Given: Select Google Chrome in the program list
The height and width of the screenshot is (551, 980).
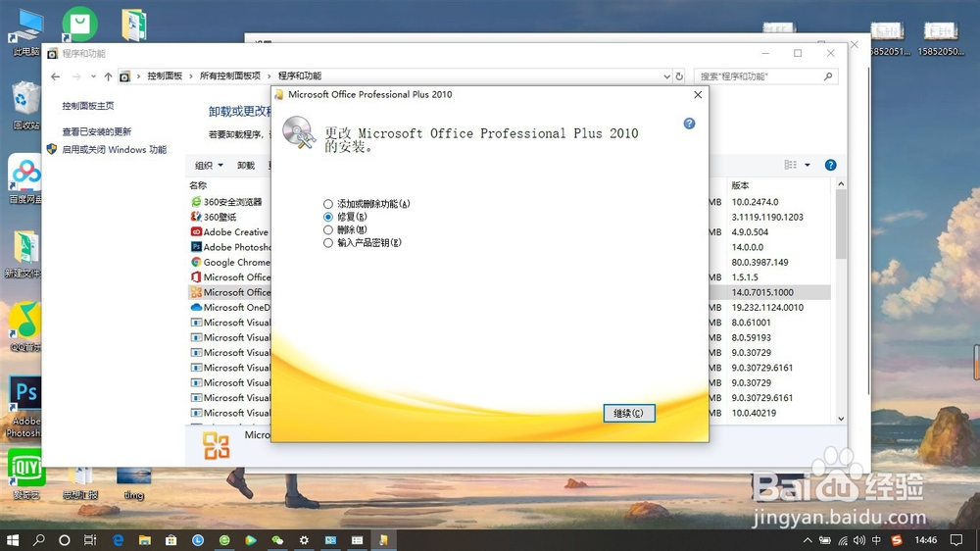Looking at the screenshot, I should point(230,262).
